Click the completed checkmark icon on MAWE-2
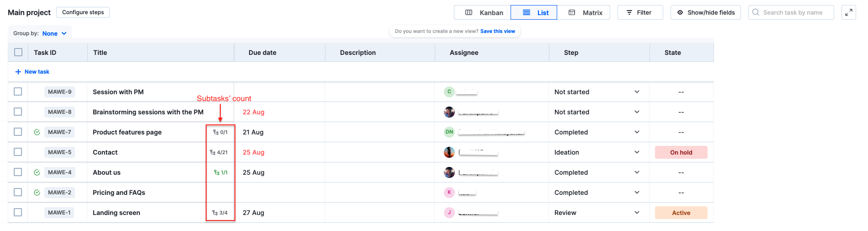This screenshot has width=868, height=231. click(x=37, y=193)
